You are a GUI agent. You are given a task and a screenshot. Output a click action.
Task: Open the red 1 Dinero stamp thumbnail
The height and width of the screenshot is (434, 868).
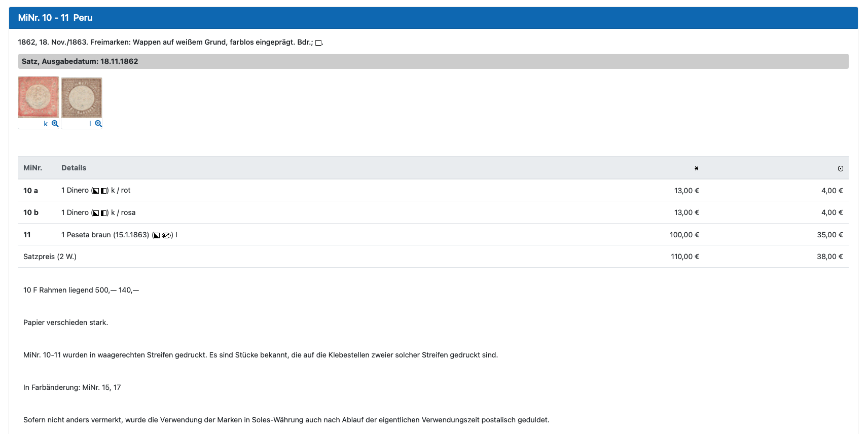(39, 97)
